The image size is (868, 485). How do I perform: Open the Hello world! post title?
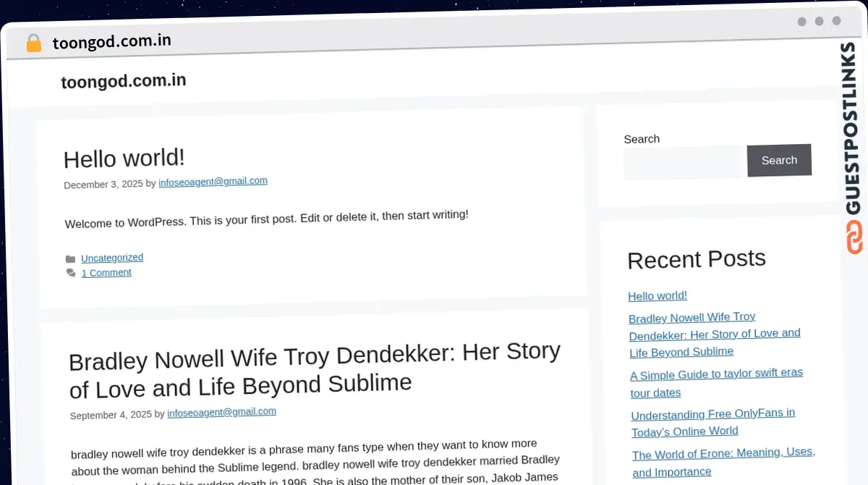pos(124,158)
